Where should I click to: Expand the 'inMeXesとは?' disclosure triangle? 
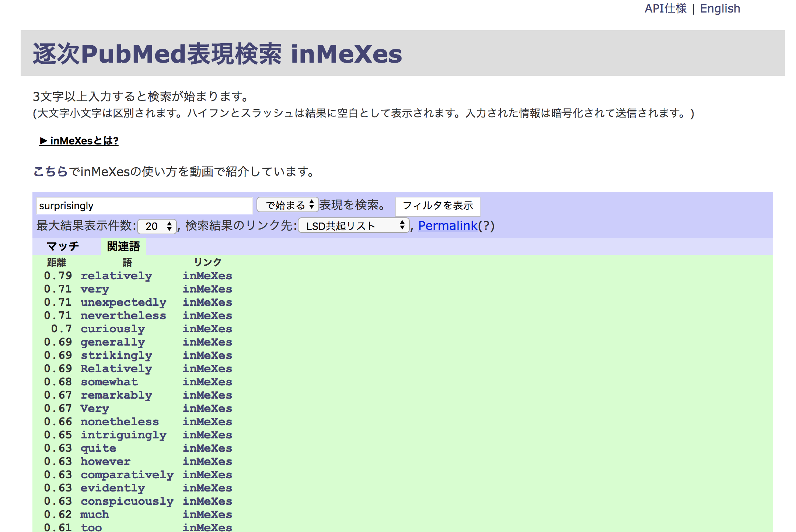tap(43, 141)
